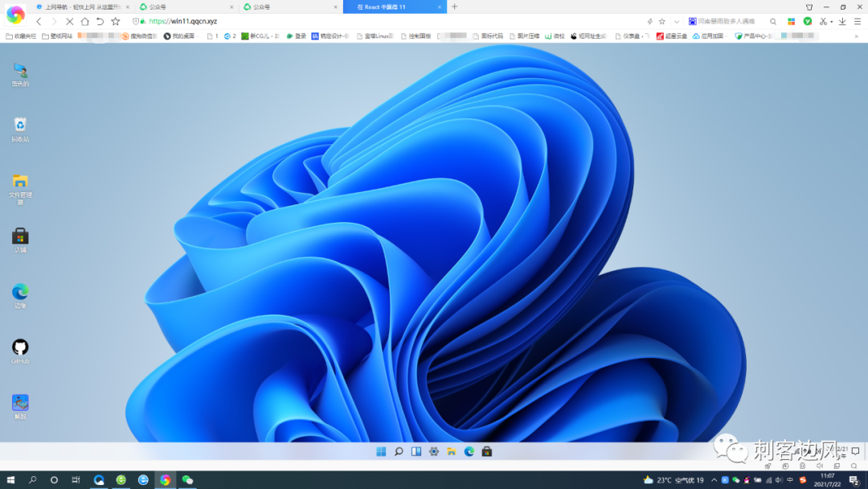
Task: Go back with the browser back arrow
Action: (39, 21)
